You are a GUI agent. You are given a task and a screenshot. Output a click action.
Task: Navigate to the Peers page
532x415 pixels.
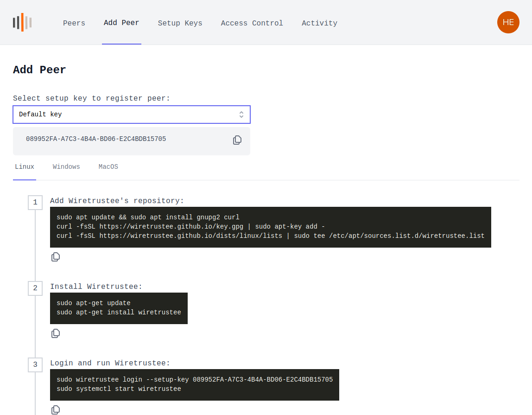pos(74,23)
